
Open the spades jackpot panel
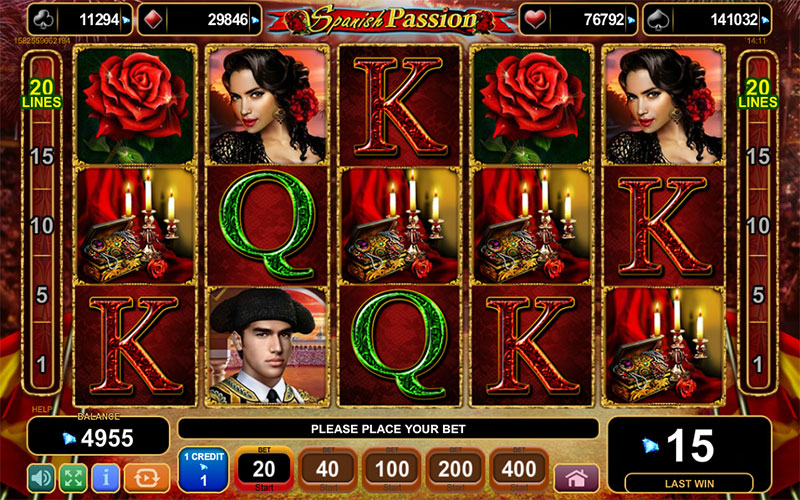707,20
